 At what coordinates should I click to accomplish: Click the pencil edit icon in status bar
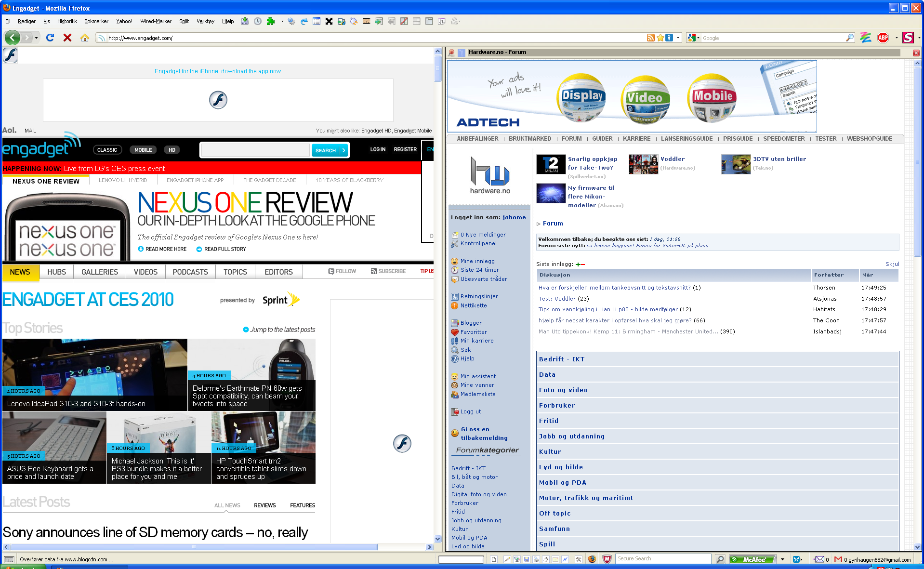point(507,559)
